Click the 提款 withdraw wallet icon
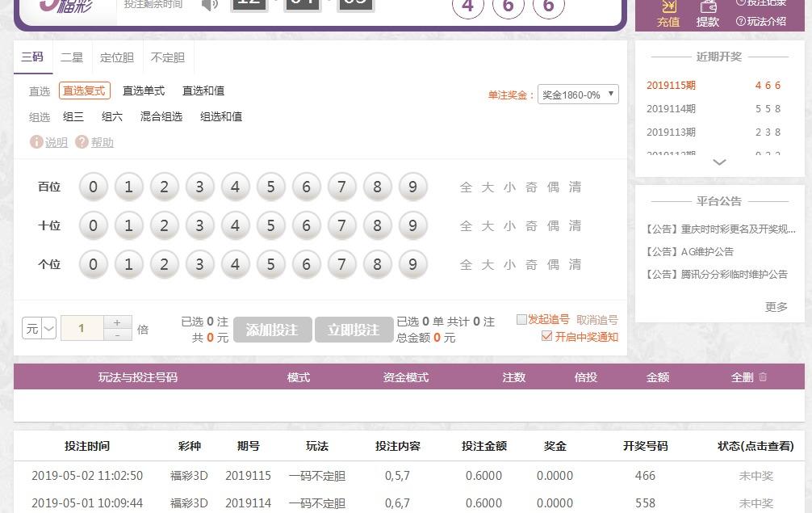812x513 pixels. (708, 6)
